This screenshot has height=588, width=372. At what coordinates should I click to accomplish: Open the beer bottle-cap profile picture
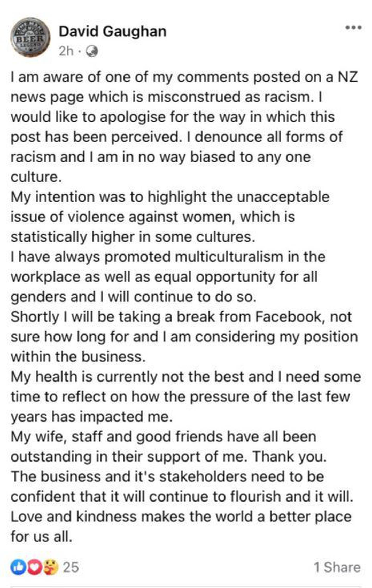click(x=30, y=37)
